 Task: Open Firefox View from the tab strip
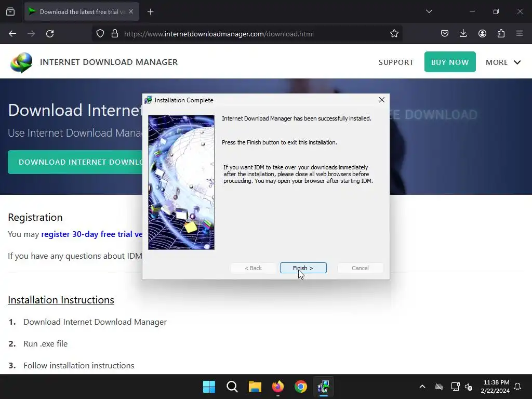point(10,11)
